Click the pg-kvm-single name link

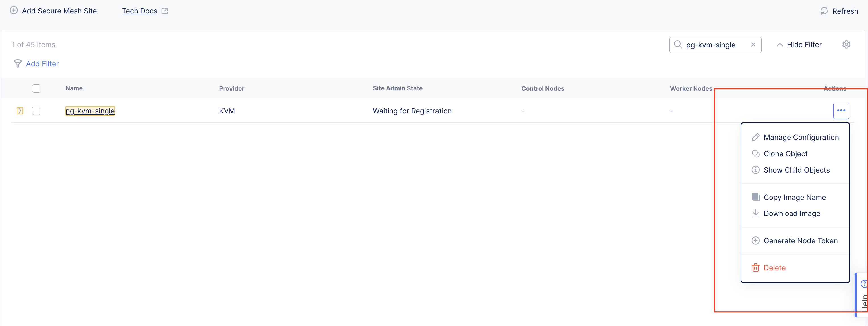coord(90,111)
